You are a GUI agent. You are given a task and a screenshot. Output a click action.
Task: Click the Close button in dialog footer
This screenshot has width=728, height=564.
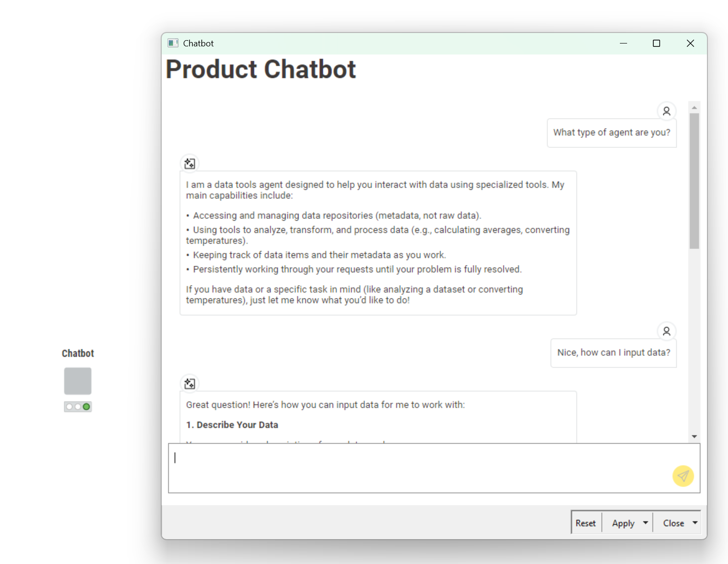(x=673, y=523)
